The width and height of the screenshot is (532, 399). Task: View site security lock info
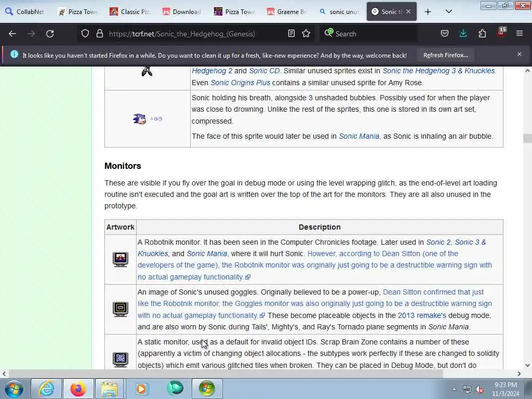click(x=99, y=34)
